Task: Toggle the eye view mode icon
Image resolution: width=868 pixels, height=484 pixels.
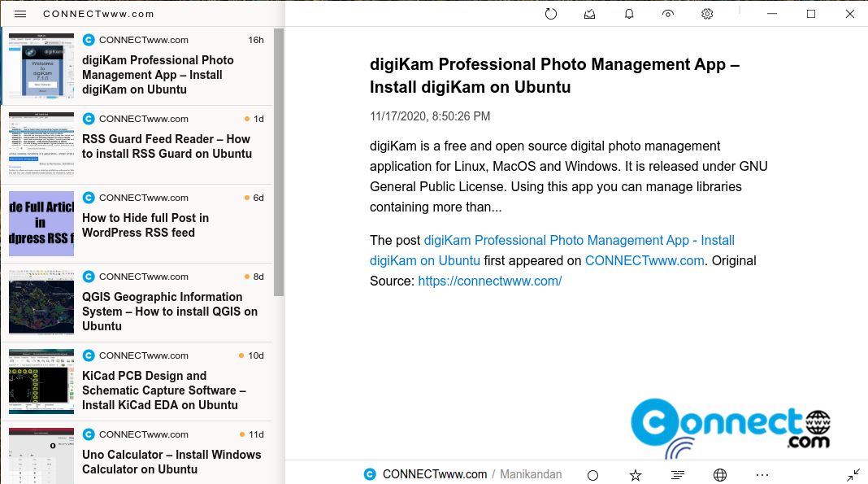Action: point(668,14)
